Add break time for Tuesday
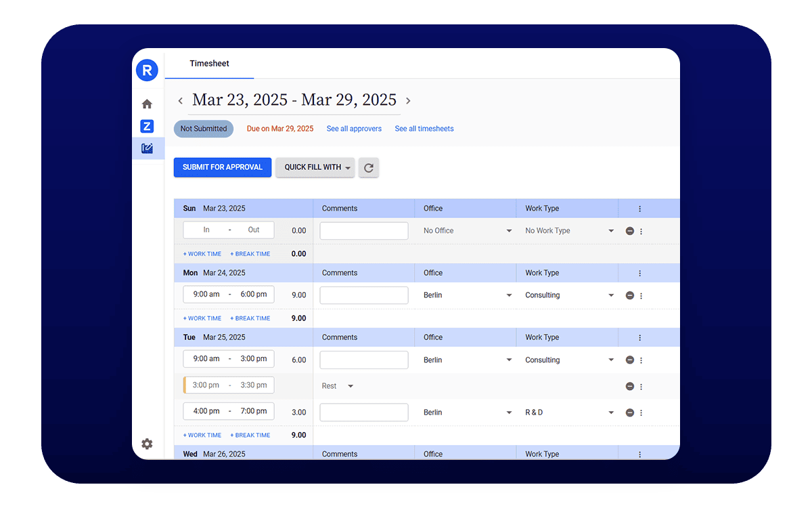Viewport: 812px width, 508px height. click(x=250, y=436)
